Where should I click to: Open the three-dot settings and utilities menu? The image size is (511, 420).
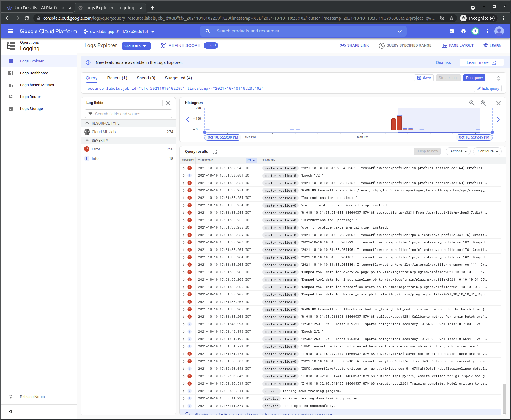click(x=487, y=31)
